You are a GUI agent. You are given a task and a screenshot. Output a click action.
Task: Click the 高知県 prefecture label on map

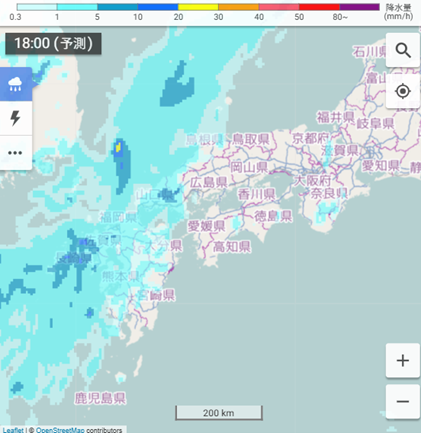click(232, 247)
